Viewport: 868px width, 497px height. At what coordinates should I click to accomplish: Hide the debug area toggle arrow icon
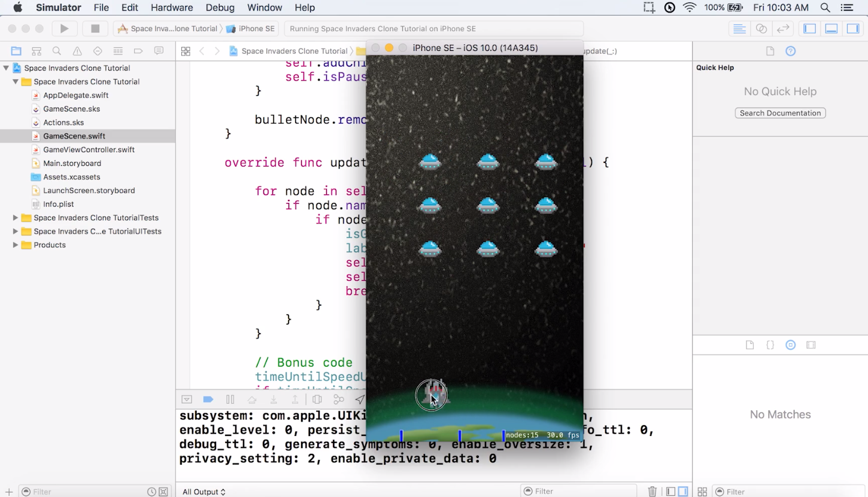coord(187,399)
